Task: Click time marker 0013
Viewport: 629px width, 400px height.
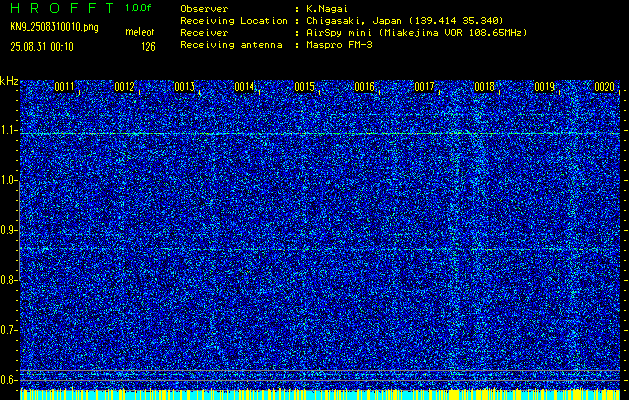Action: 185,87
